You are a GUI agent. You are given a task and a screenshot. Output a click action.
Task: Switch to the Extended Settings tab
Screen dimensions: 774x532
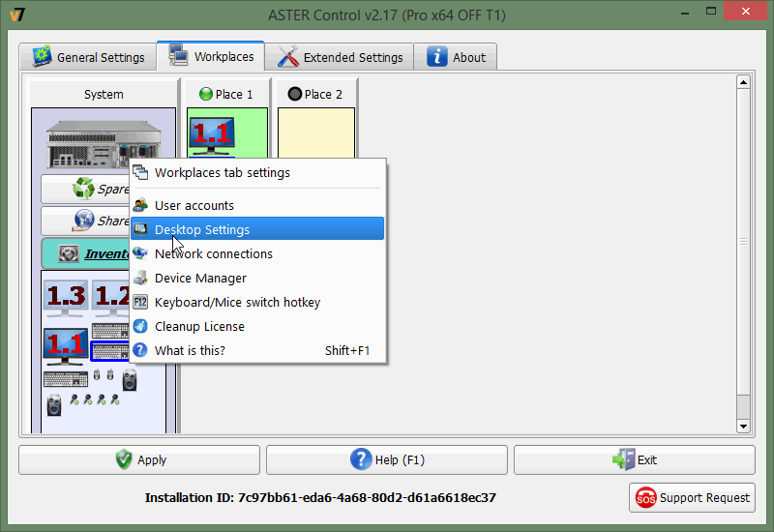tap(341, 57)
